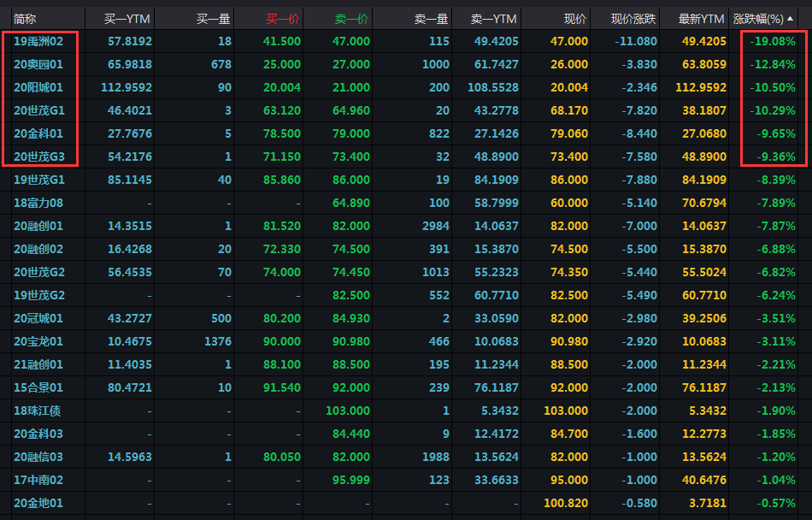This screenshot has height=520, width=812.
Task: Select the bond 20冠城01
Action: (x=38, y=318)
